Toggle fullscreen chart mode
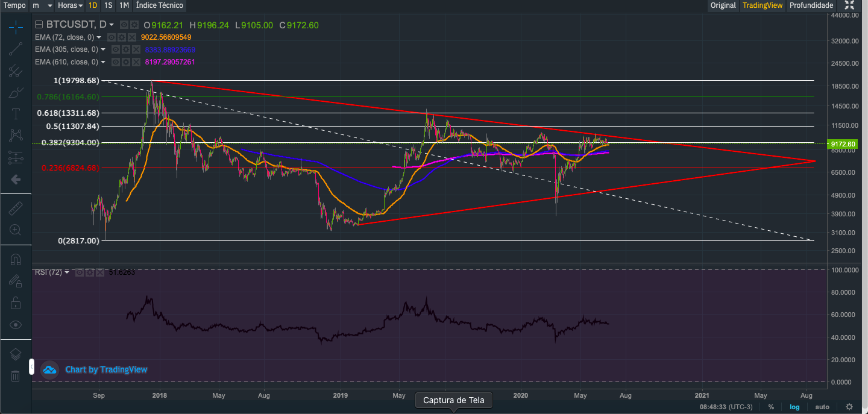The image size is (868, 414). pyautogui.click(x=849, y=5)
